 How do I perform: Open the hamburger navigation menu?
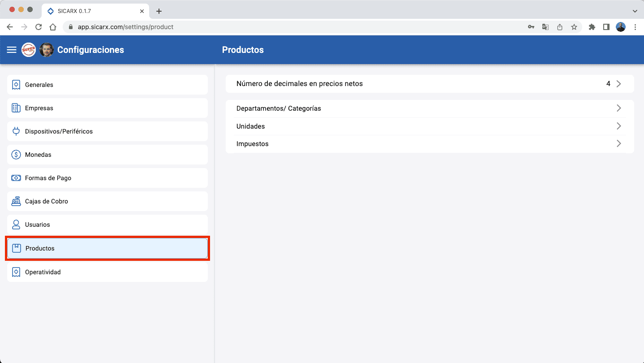click(11, 50)
